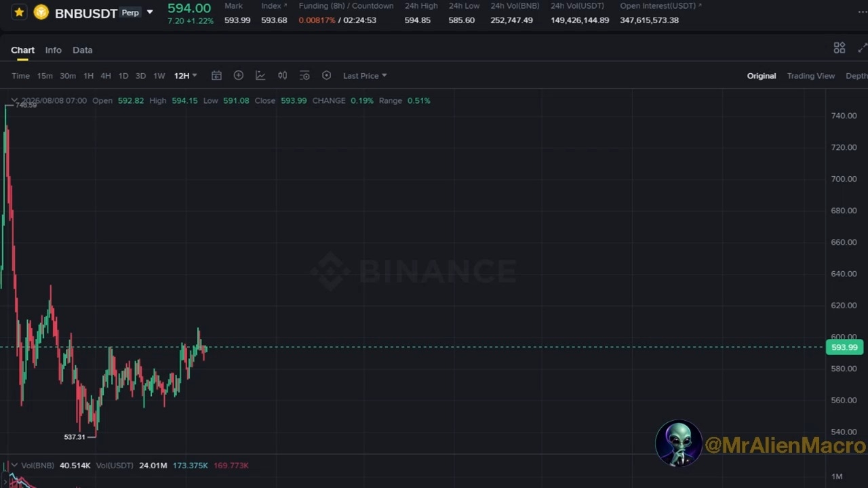Click the Open 592.82 value
Image resolution: width=868 pixels, height=488 pixels.
[131, 101]
